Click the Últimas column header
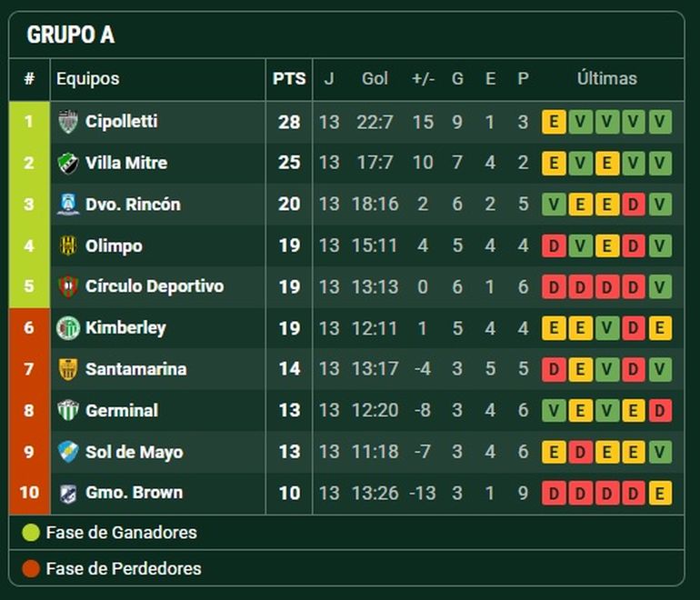The height and width of the screenshot is (600, 700). point(606,78)
